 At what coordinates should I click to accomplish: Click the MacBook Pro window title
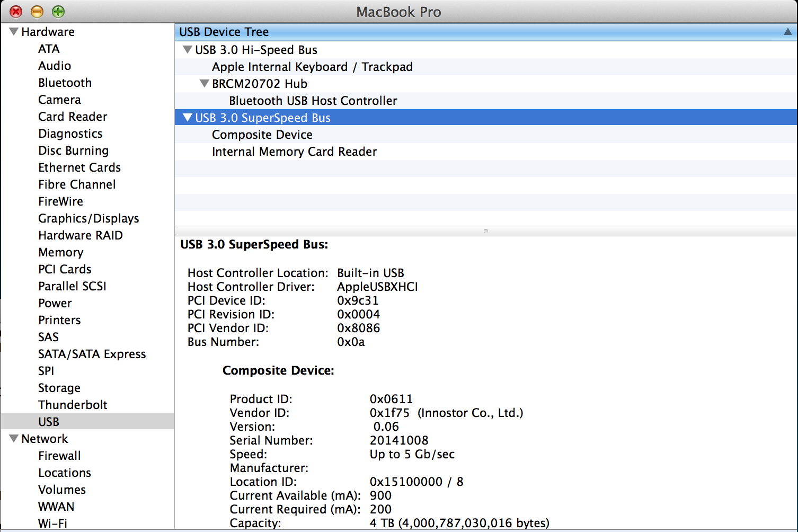[398, 12]
